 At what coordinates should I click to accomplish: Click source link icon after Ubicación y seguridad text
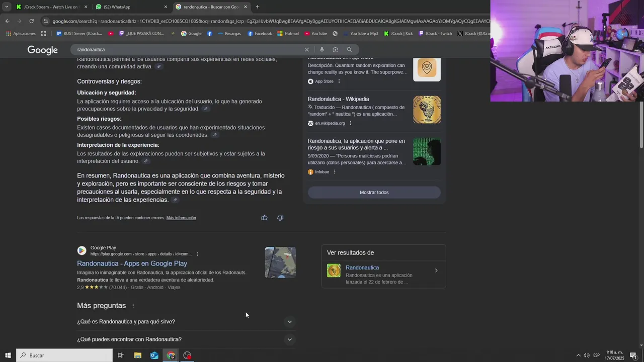(x=205, y=109)
